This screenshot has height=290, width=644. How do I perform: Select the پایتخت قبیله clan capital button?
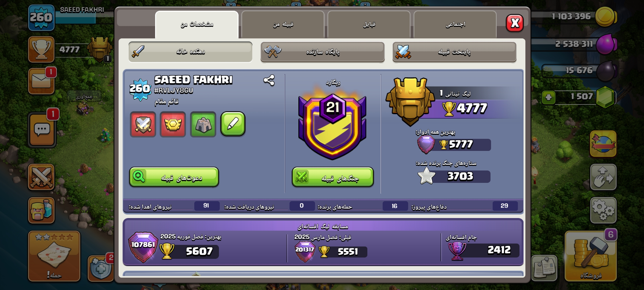pyautogui.click(x=454, y=52)
